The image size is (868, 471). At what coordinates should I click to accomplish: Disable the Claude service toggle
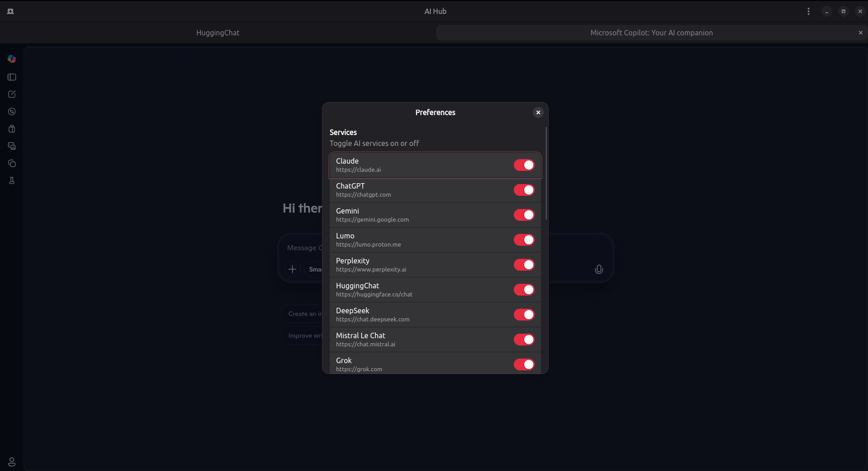(x=524, y=165)
